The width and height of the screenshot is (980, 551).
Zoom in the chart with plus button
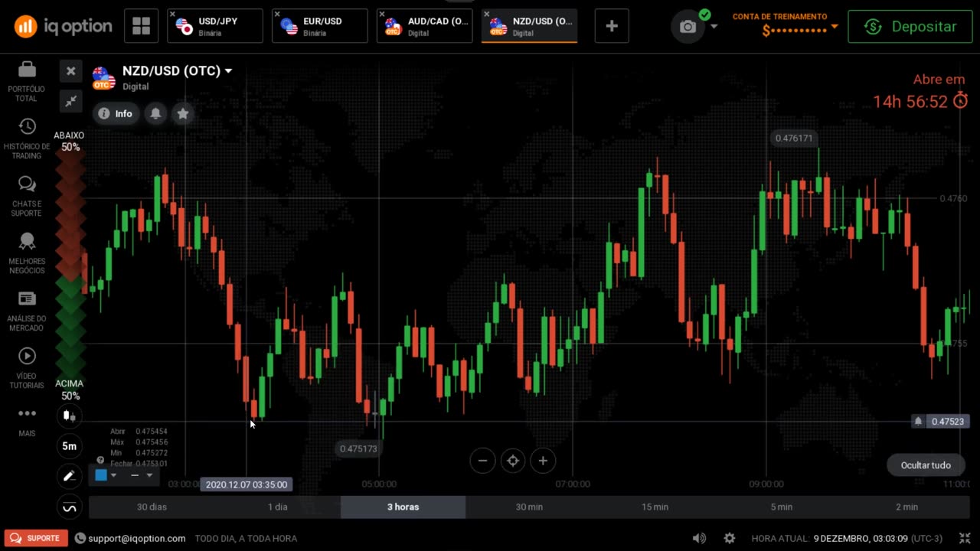(543, 461)
